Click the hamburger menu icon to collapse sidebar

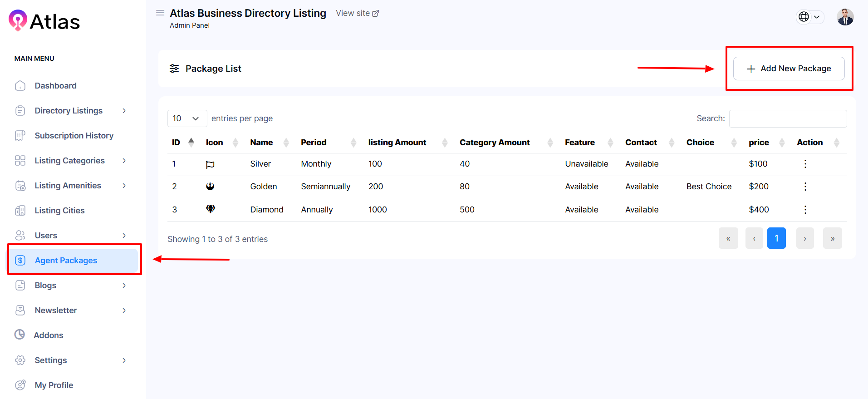pyautogui.click(x=160, y=13)
